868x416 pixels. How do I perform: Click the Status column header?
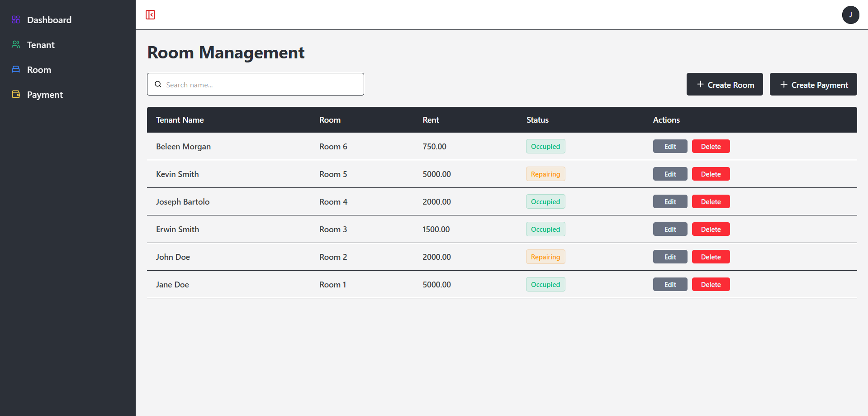(x=537, y=120)
